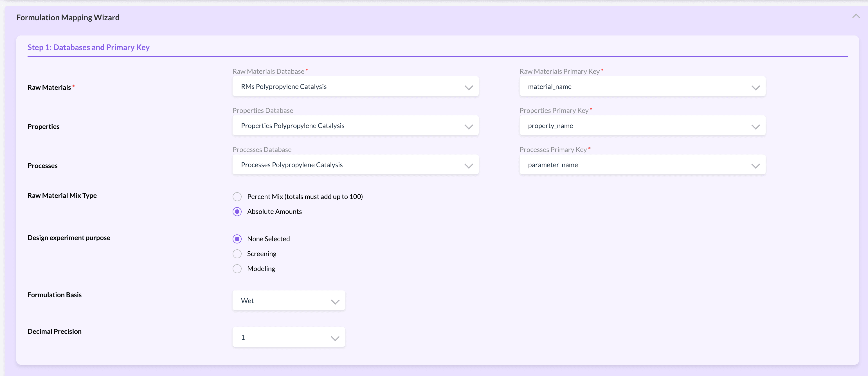The height and width of the screenshot is (376, 868).
Task: Open Properties Primary Key dropdown
Action: click(x=642, y=126)
